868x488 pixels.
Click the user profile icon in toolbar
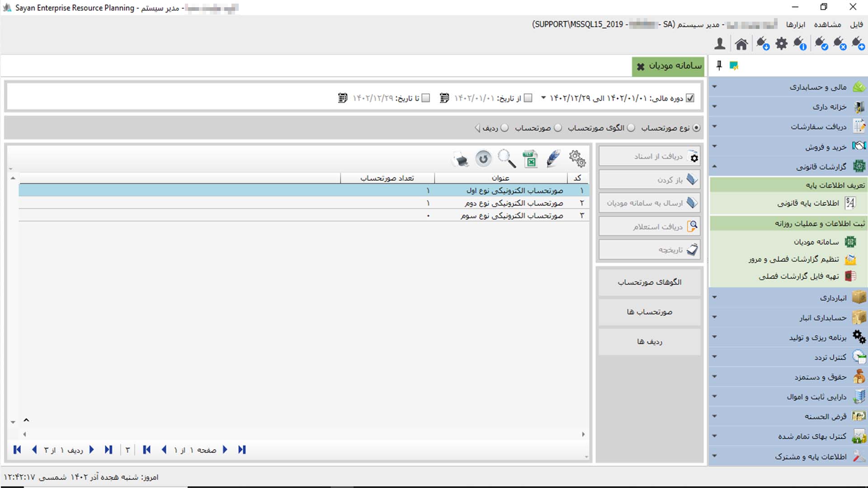pyautogui.click(x=720, y=44)
